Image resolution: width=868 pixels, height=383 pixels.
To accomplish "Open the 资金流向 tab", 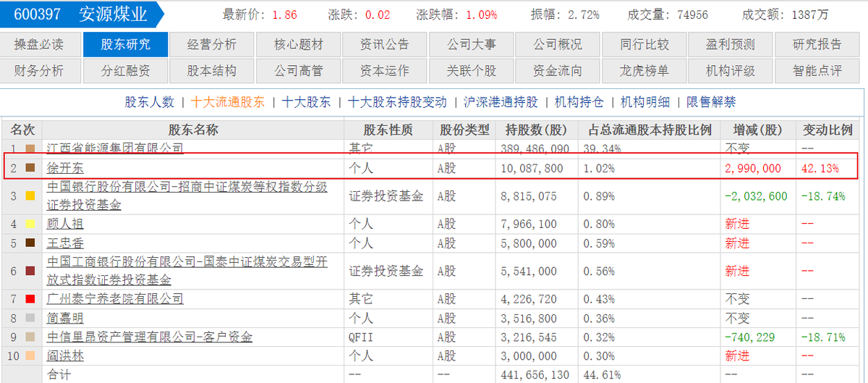I will 558,71.
